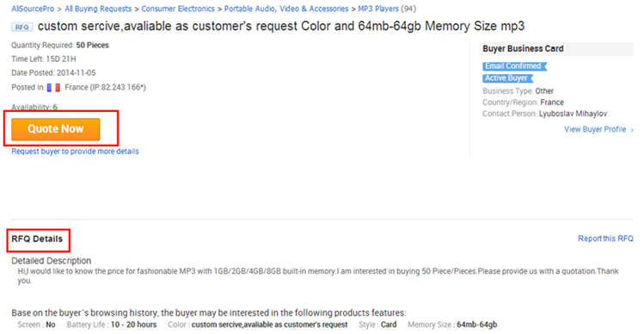Screen dimensions: 644x334
Task: Open the AliSourcePro breadcrumb link
Action: coord(33,9)
